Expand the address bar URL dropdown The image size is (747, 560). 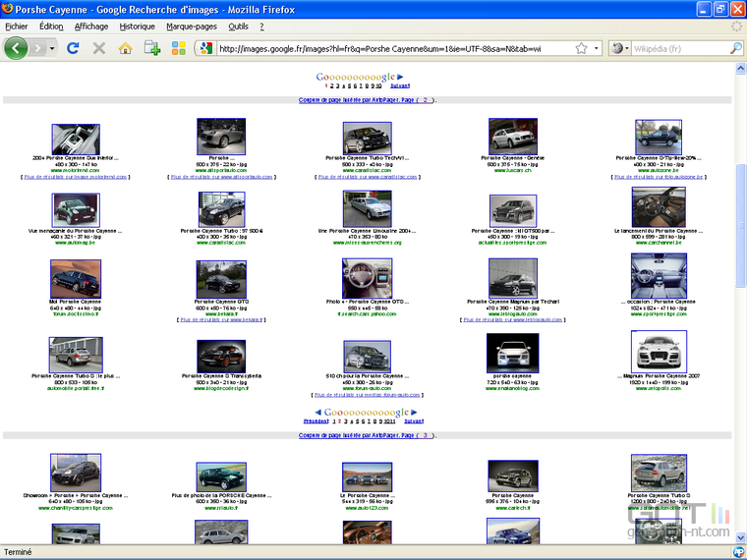point(596,48)
